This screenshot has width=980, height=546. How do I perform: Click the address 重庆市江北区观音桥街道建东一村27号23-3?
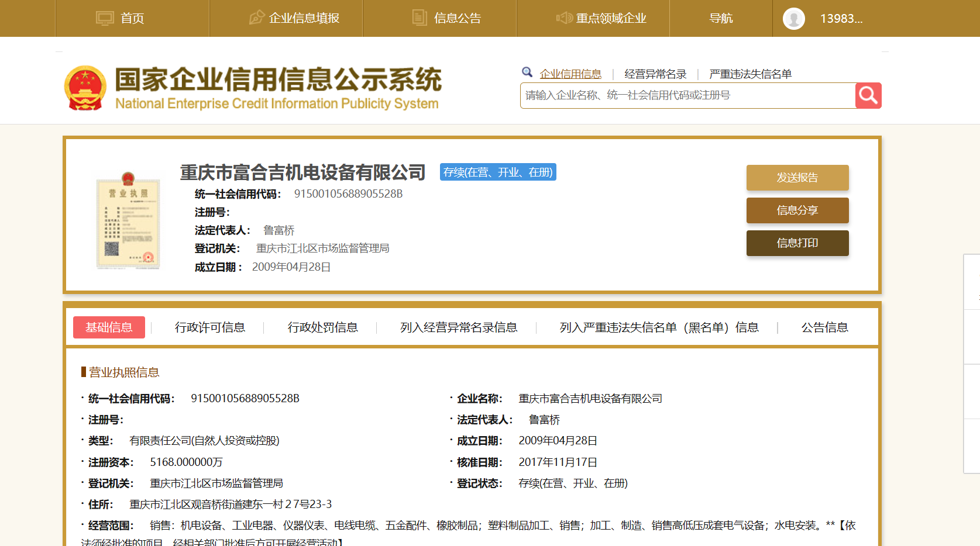tap(231, 504)
